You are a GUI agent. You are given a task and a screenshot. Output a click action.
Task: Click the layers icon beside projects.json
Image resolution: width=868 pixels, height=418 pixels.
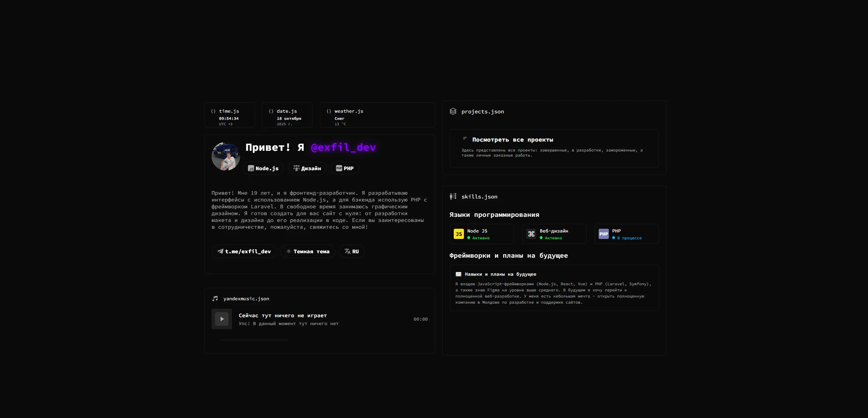(x=453, y=111)
